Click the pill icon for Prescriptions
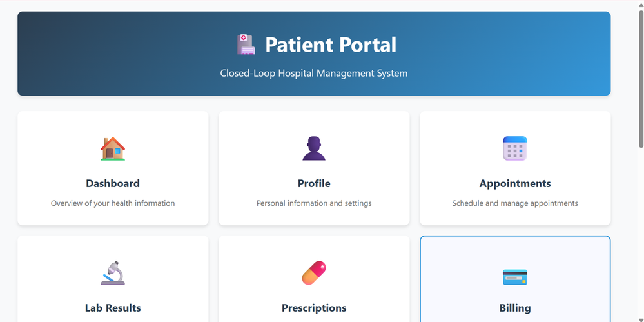 (x=314, y=273)
